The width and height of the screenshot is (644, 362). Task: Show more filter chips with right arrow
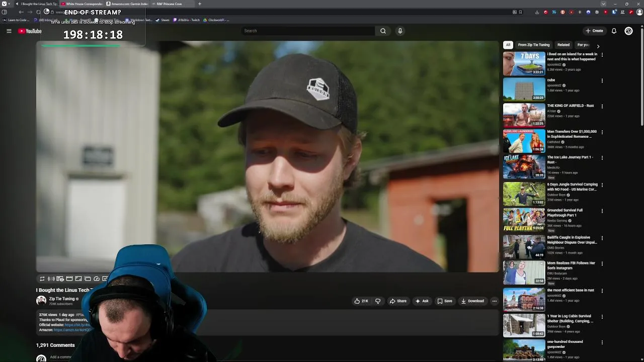[x=598, y=46]
